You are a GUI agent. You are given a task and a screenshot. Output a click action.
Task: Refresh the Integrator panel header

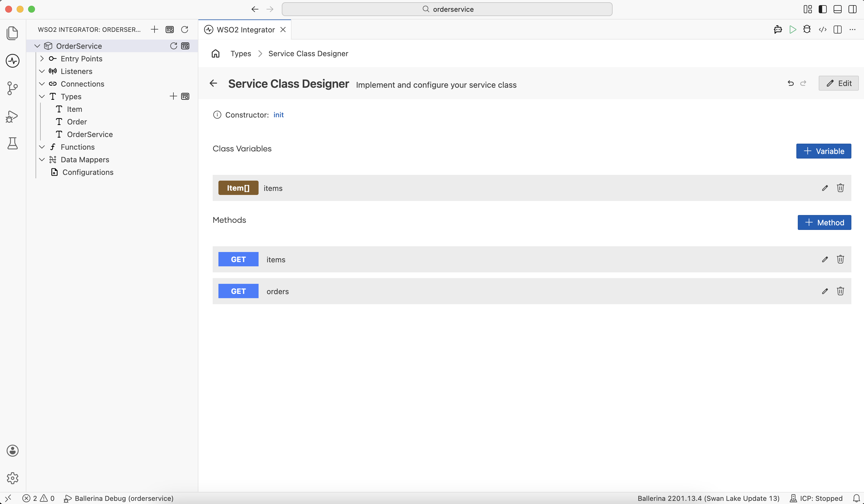tap(185, 30)
